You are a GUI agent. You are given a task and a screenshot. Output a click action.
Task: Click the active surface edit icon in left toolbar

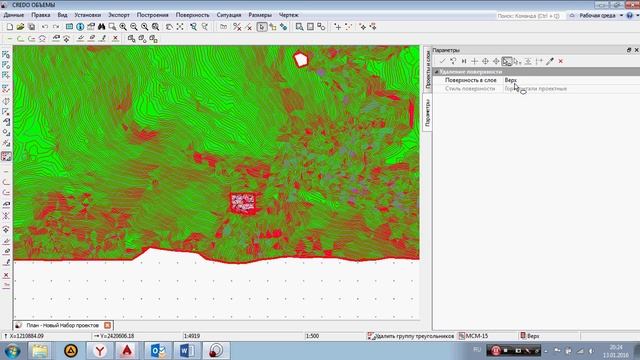[x=6, y=156]
